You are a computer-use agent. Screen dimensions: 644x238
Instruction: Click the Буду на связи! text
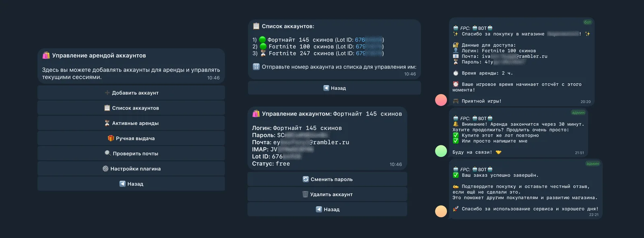pos(472,152)
